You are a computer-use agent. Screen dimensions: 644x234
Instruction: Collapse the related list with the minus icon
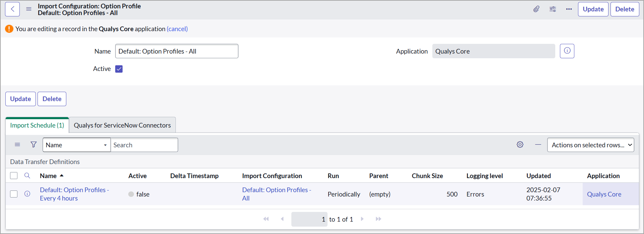tap(538, 145)
